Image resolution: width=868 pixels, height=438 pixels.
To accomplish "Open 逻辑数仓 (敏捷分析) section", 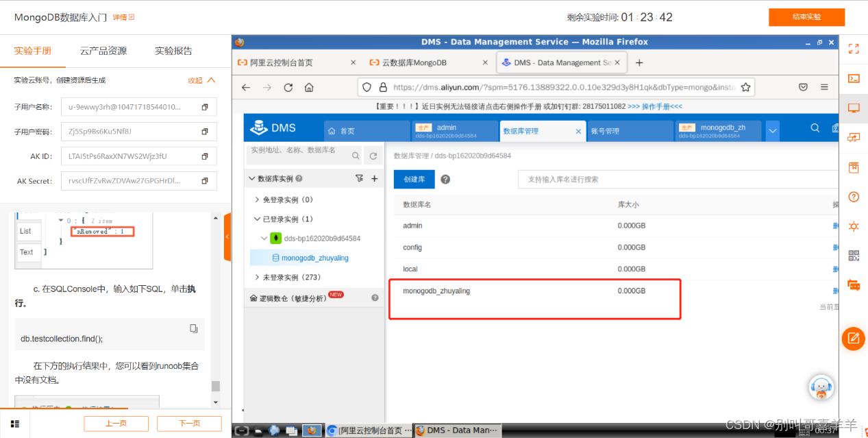I will click(293, 299).
